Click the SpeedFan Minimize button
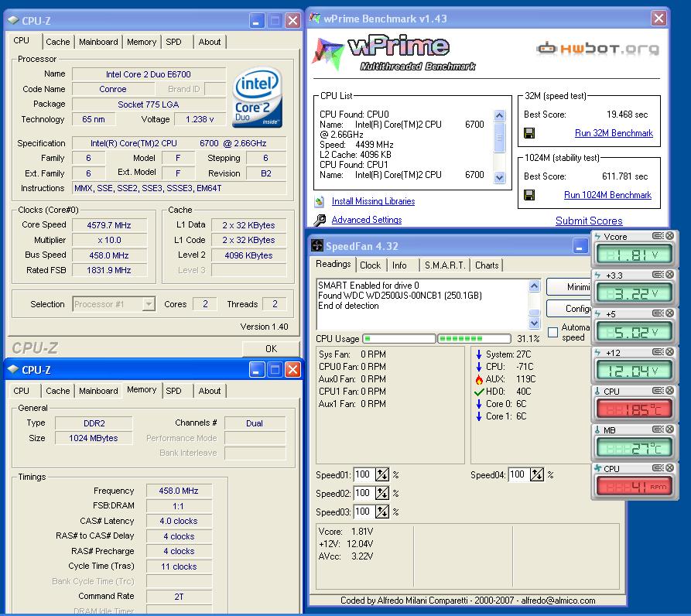The height and width of the screenshot is (616, 691). click(569, 287)
